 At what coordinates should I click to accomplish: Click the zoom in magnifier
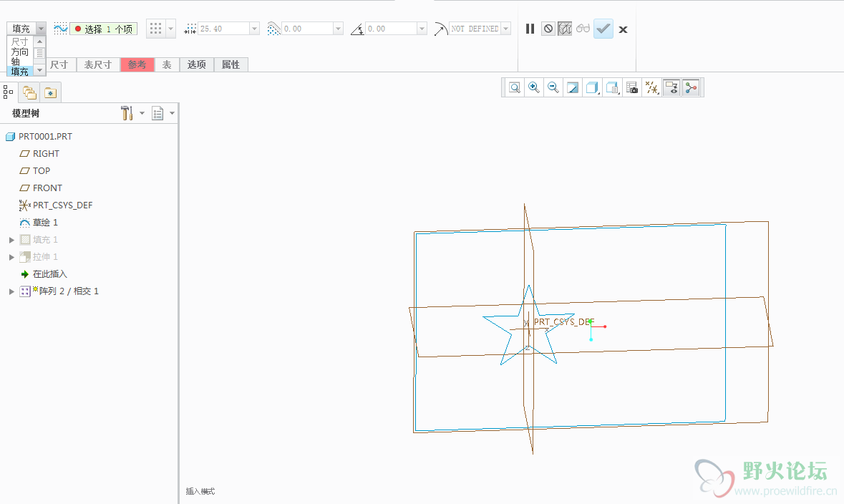tap(533, 87)
